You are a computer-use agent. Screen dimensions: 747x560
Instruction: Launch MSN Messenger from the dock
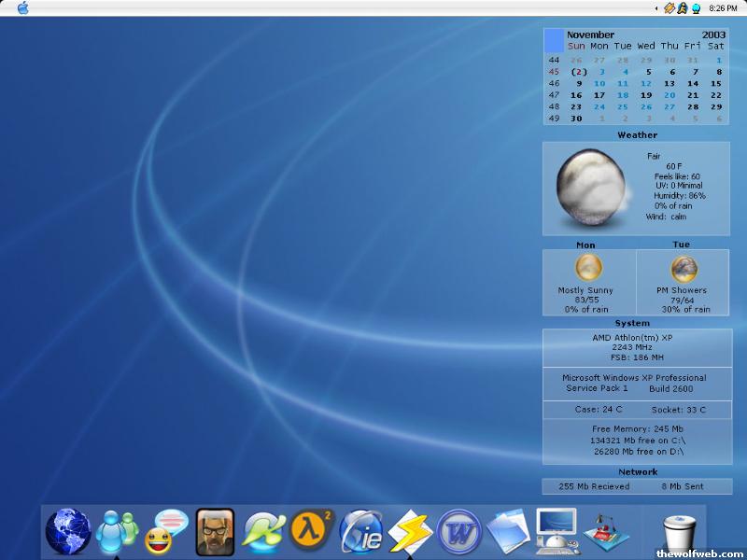click(x=118, y=532)
